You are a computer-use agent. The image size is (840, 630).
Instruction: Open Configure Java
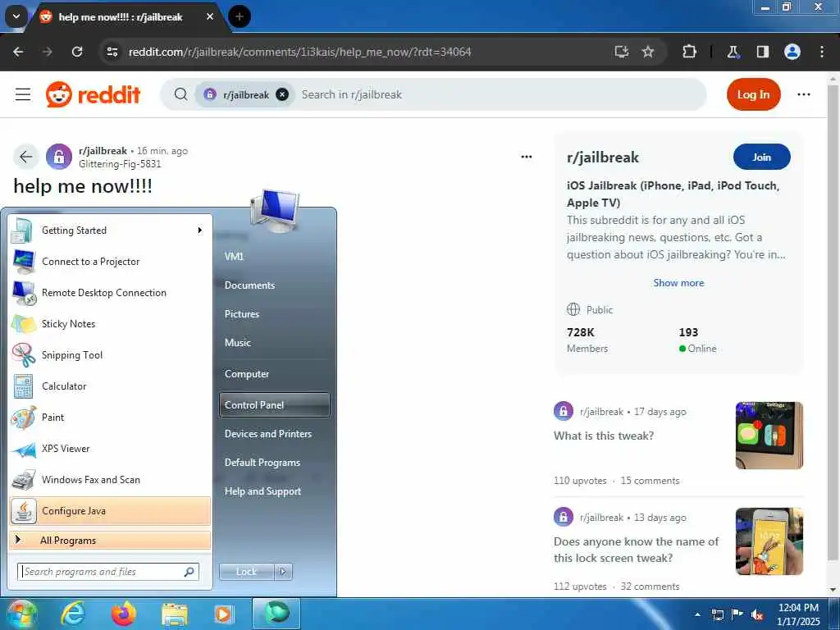point(110,511)
